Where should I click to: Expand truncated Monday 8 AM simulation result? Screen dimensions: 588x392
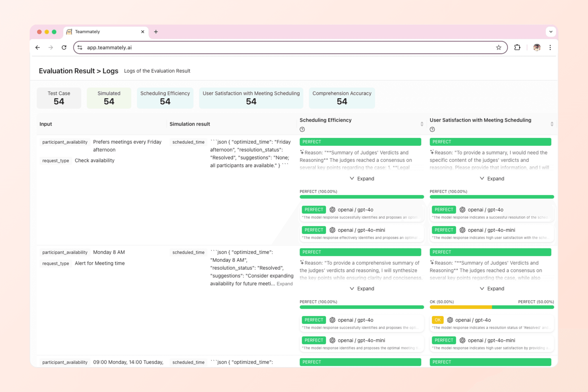tap(284, 284)
